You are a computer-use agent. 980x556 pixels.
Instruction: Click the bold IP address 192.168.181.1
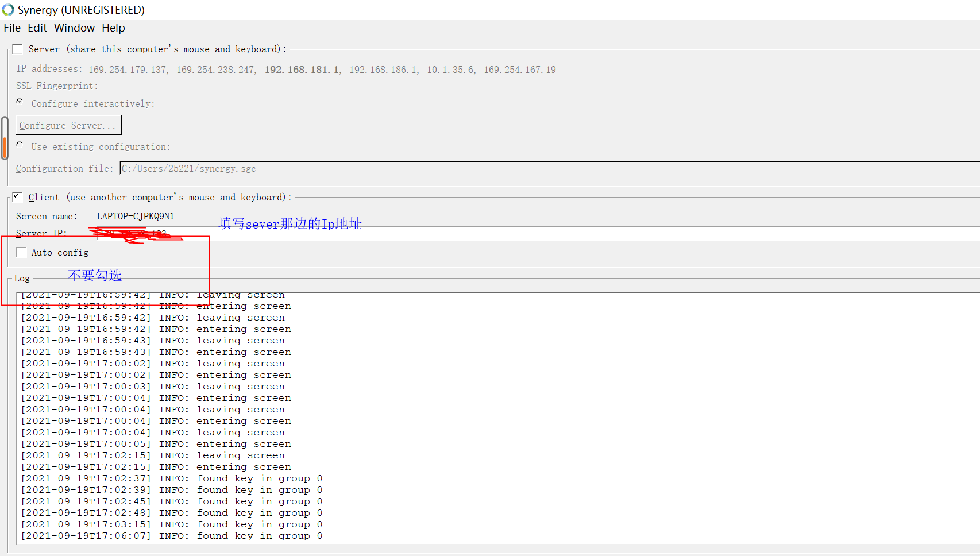(x=302, y=69)
